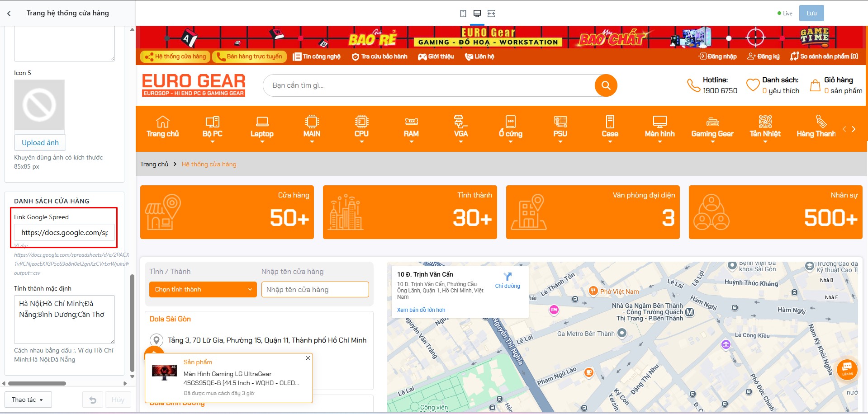Click the Case category icon

point(610,122)
